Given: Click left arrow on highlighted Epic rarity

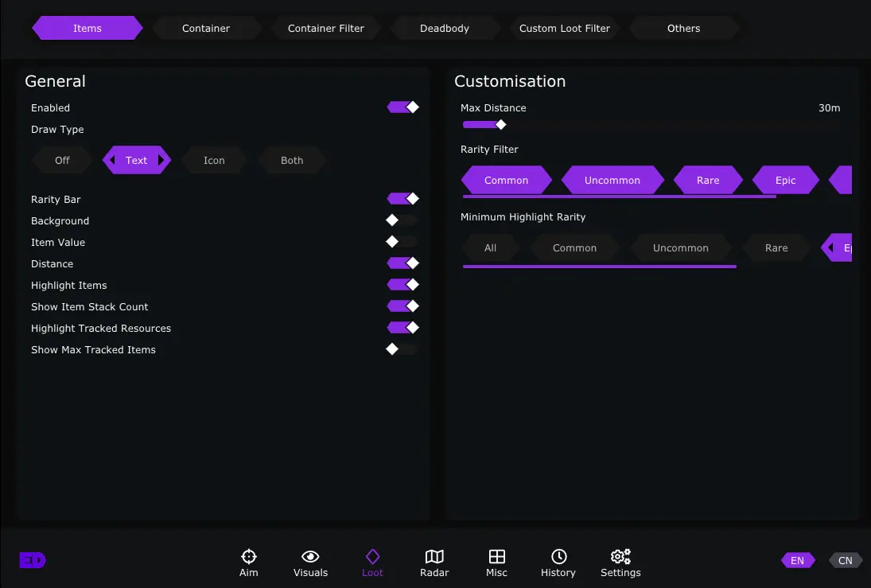Looking at the screenshot, I should coord(830,248).
